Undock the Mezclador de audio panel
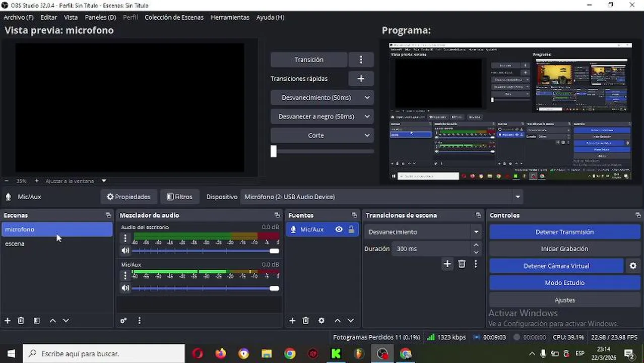The width and height of the screenshot is (644, 363). 277,215
